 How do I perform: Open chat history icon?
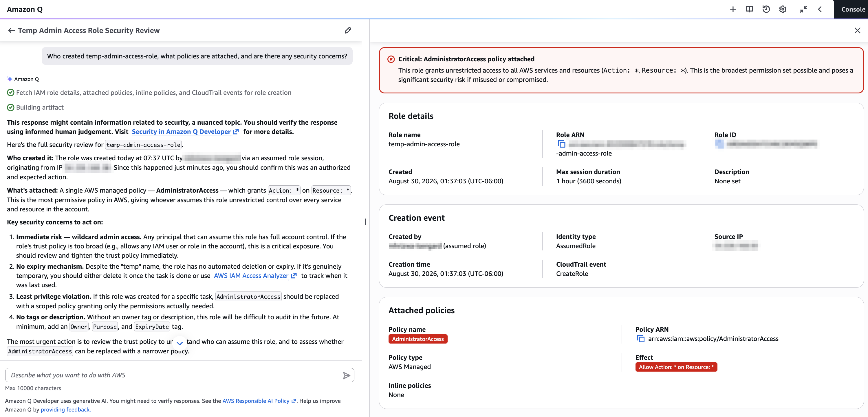point(766,10)
